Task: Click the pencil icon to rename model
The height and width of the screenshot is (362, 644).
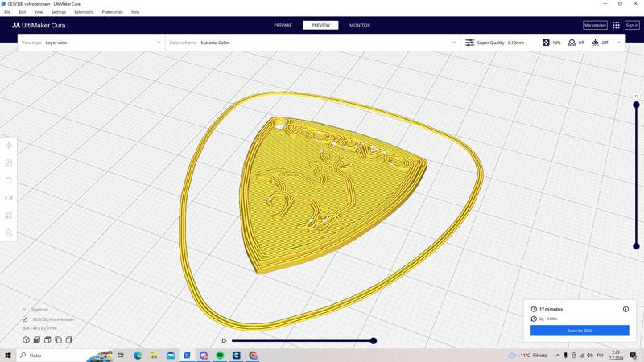Action: click(25, 319)
